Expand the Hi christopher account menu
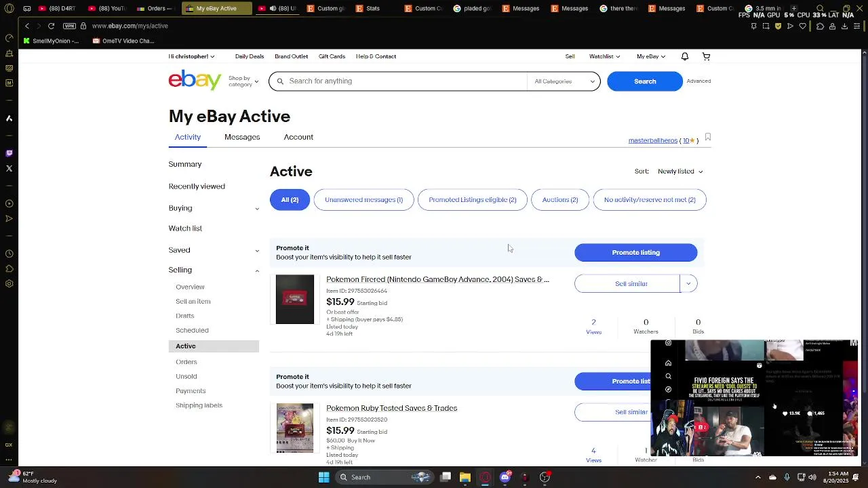This screenshot has width=868, height=488. pos(191,56)
